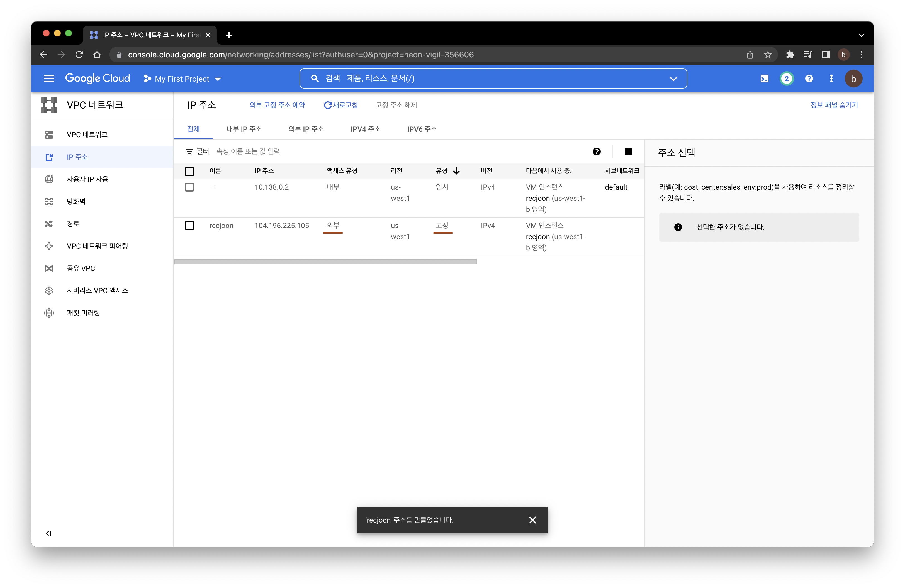The height and width of the screenshot is (588, 905).
Task: Click the IP 주소 sidebar icon
Action: click(49, 157)
